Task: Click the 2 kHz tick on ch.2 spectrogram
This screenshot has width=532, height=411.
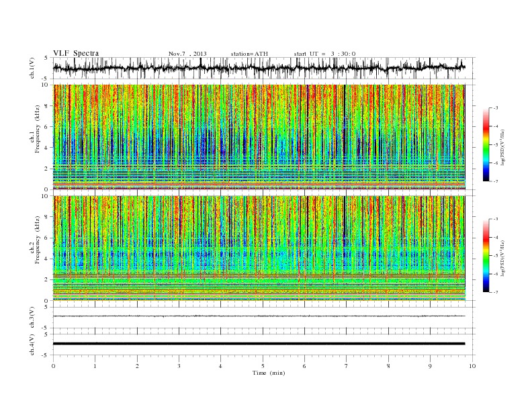Action: pyautogui.click(x=47, y=280)
